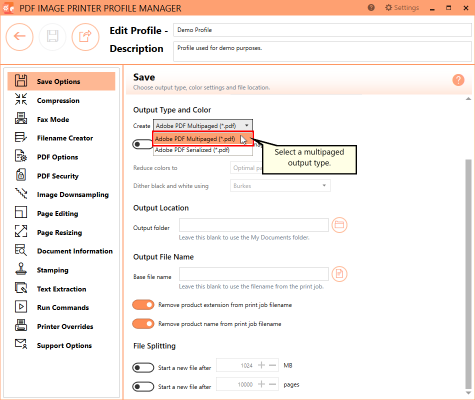475x400 pixels.
Task: Click the export profile share button
Action: click(x=85, y=36)
